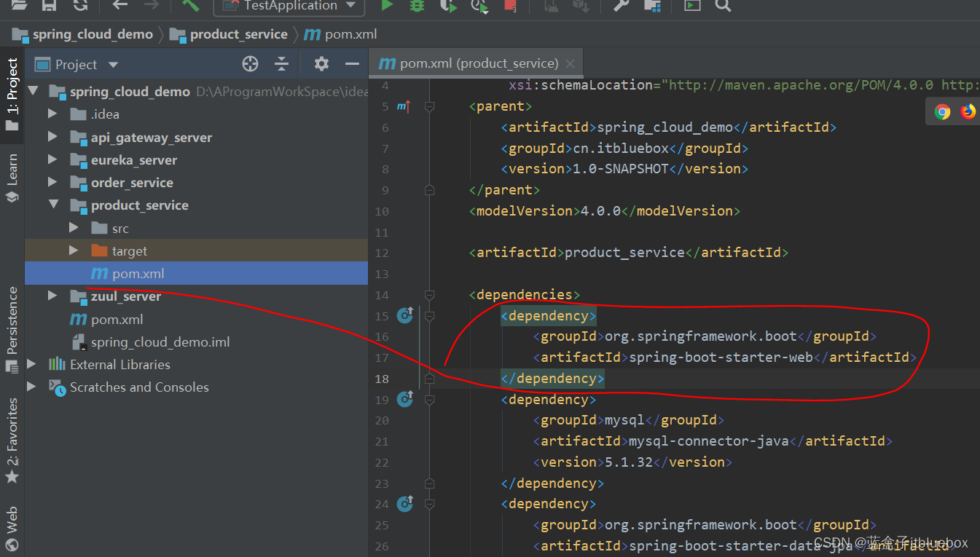Run with coverage icon in toolbar
980x557 pixels.
[448, 6]
